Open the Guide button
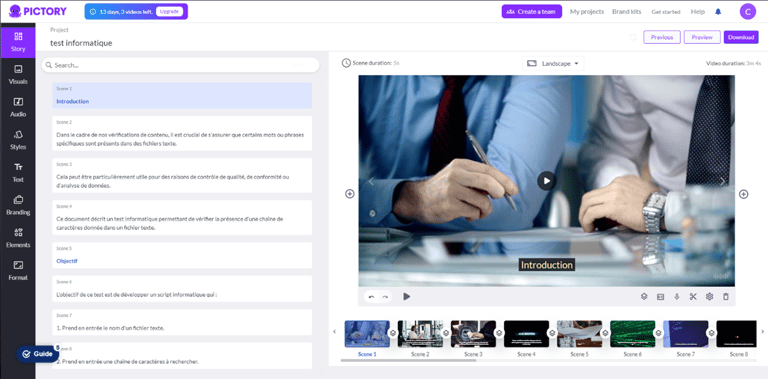This screenshot has height=379, width=768. (38, 354)
